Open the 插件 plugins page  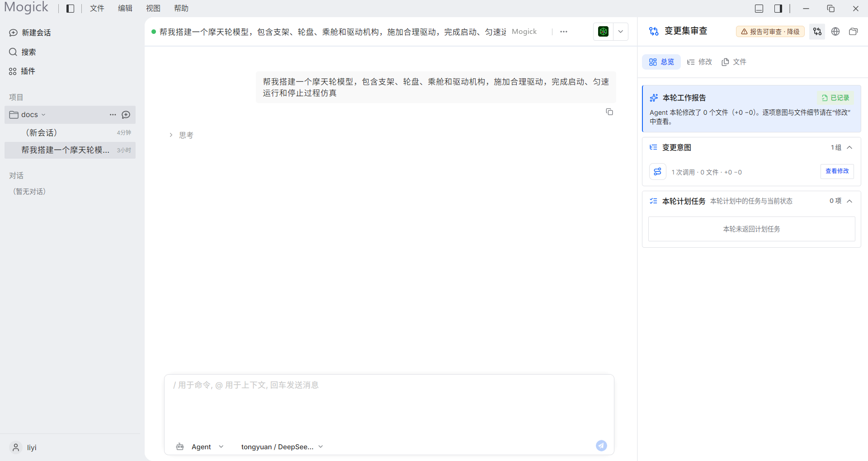(22, 71)
